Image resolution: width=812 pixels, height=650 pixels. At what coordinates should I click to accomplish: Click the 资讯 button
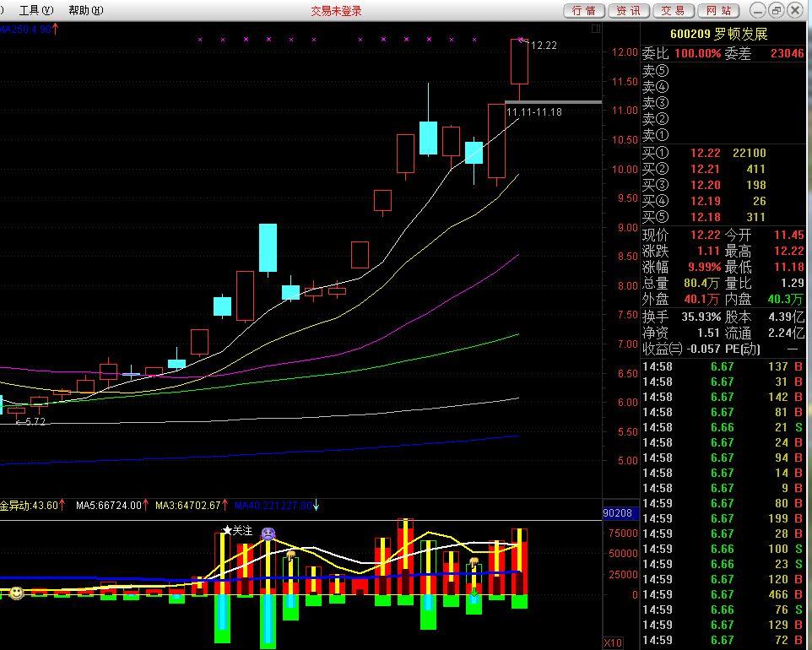[x=628, y=10]
